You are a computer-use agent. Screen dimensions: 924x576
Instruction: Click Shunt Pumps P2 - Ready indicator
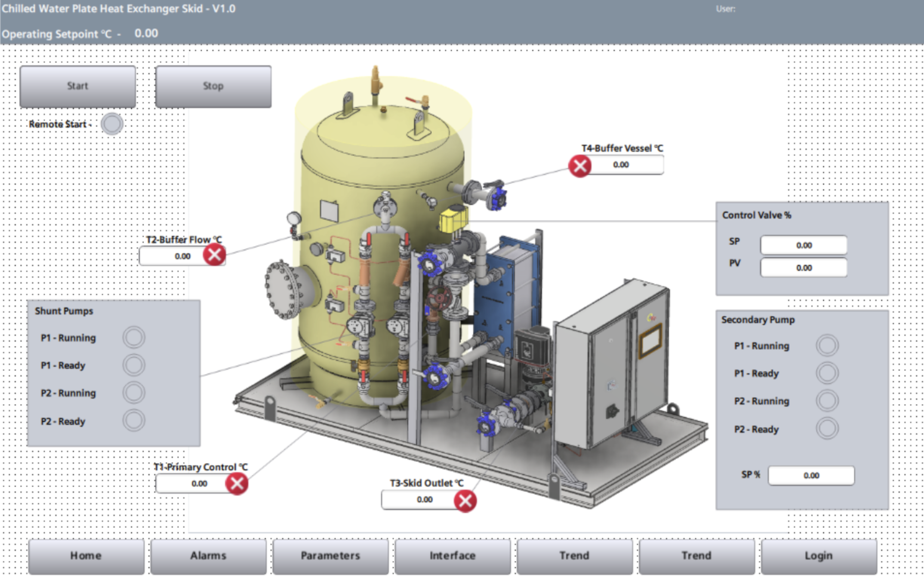tap(133, 420)
